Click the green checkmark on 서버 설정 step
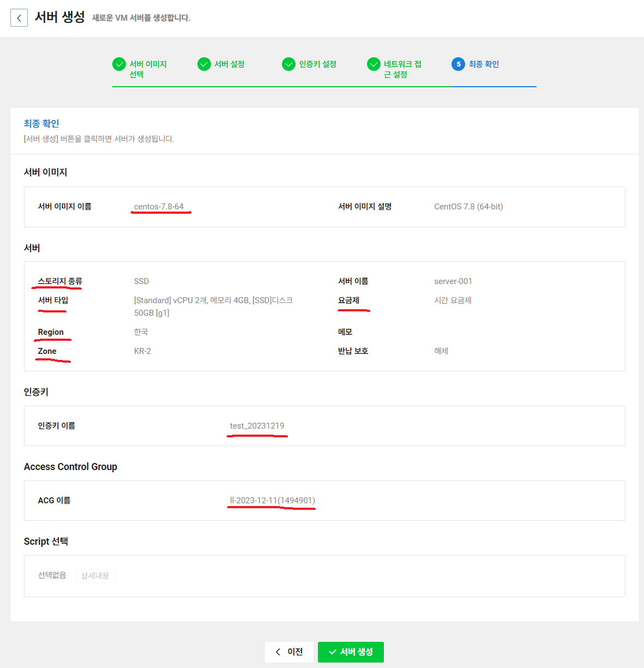Image resolution: width=644 pixels, height=668 pixels. tap(204, 64)
